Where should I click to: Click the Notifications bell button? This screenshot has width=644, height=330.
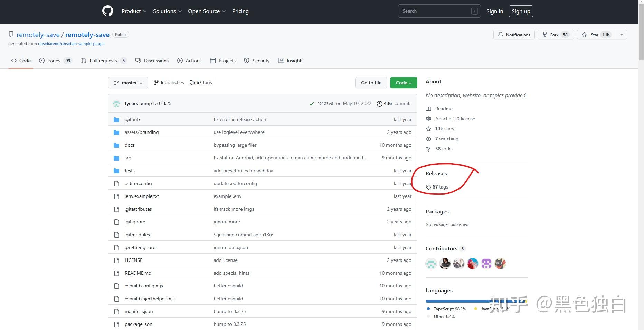514,35
